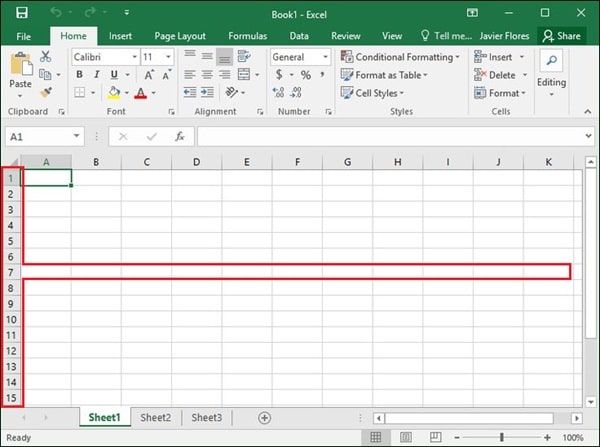This screenshot has height=447, width=600.
Task: Open the Calibri font name dropdown
Action: coord(103,57)
